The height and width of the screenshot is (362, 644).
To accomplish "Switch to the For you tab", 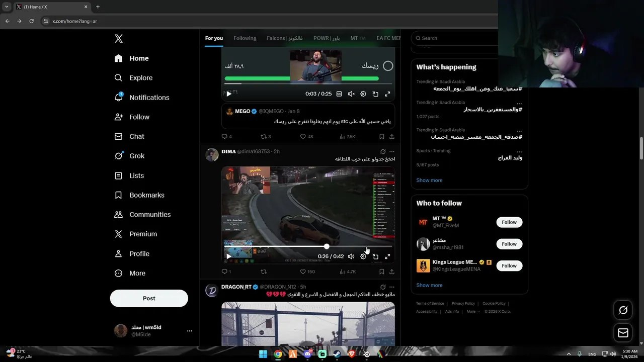I will tap(214, 38).
